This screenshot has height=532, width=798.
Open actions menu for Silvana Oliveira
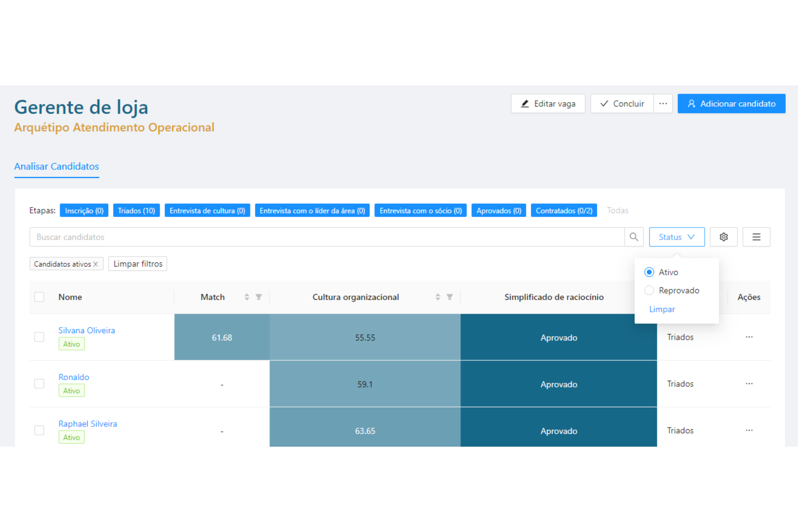coord(749,337)
